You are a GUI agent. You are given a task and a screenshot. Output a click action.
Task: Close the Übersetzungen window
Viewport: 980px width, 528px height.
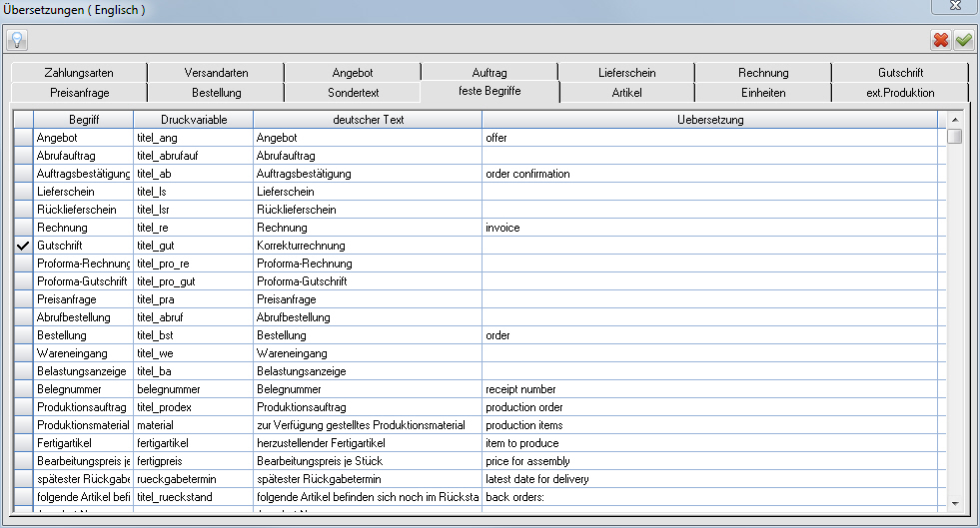coord(955,6)
